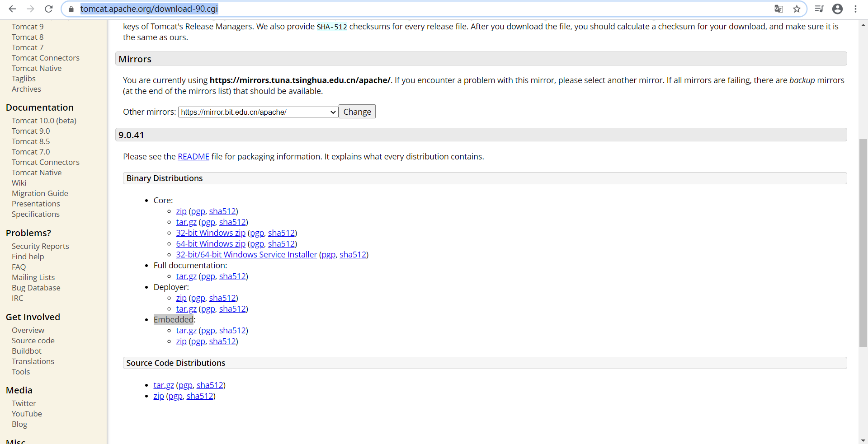Open 64-bit Windows zip pgp link

coord(257,244)
